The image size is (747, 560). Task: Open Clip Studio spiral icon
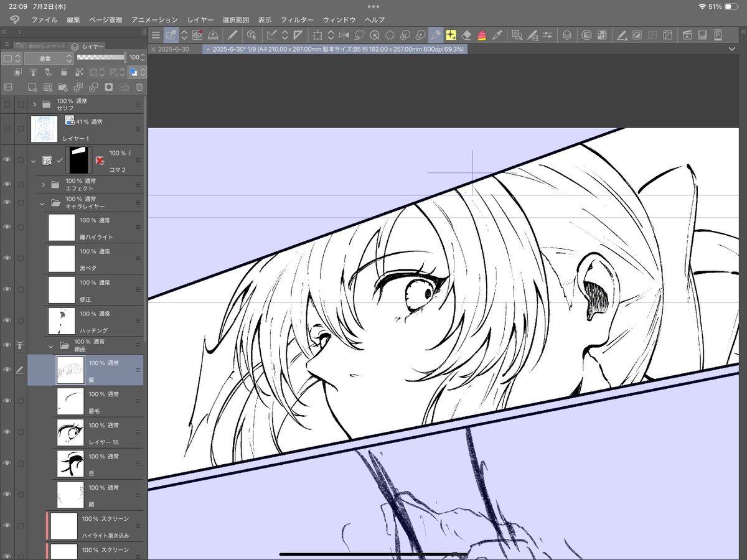pos(197,35)
